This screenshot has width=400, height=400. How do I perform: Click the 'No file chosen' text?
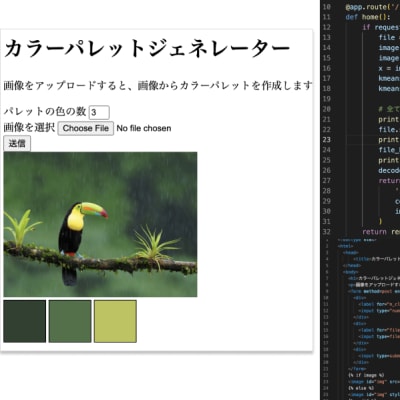click(x=144, y=128)
